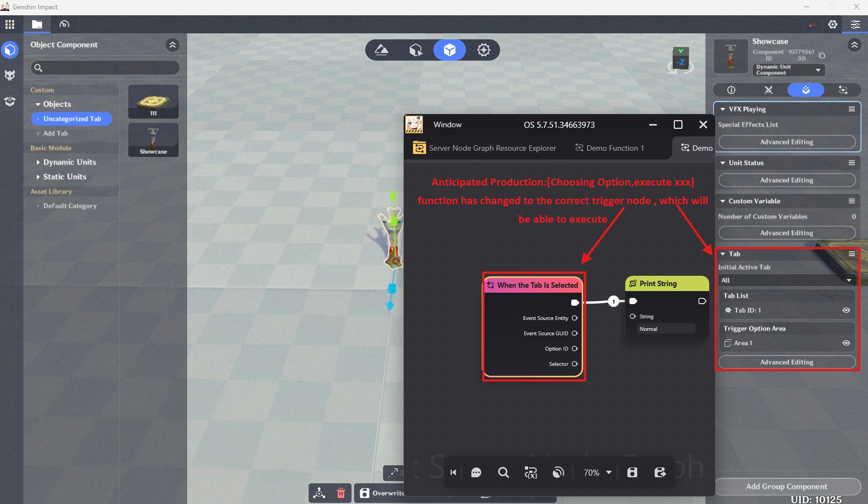Open the Initial Active Tab dropdown
The height and width of the screenshot is (504, 868).
click(x=786, y=280)
